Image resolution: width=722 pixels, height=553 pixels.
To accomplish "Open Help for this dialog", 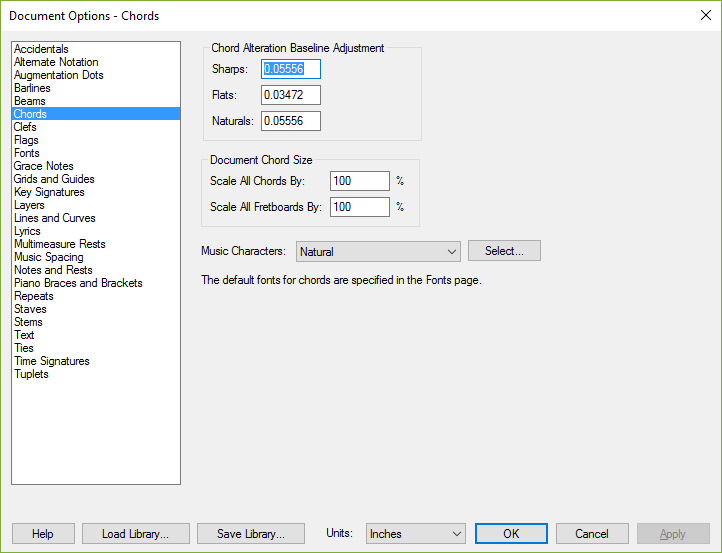I will pyautogui.click(x=43, y=534).
